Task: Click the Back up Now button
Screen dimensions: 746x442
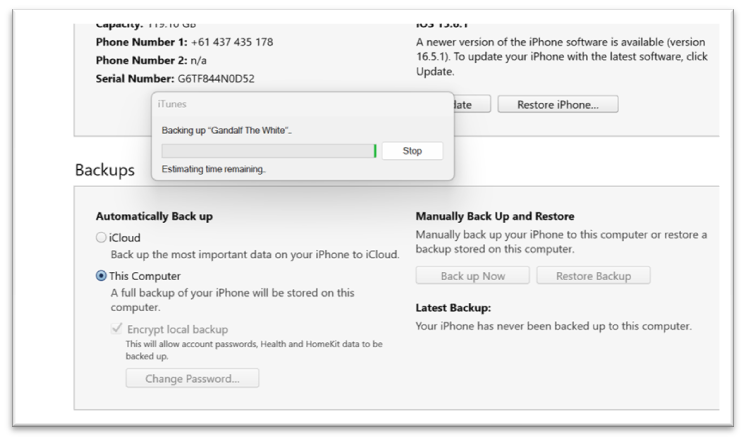Action: [x=472, y=276]
